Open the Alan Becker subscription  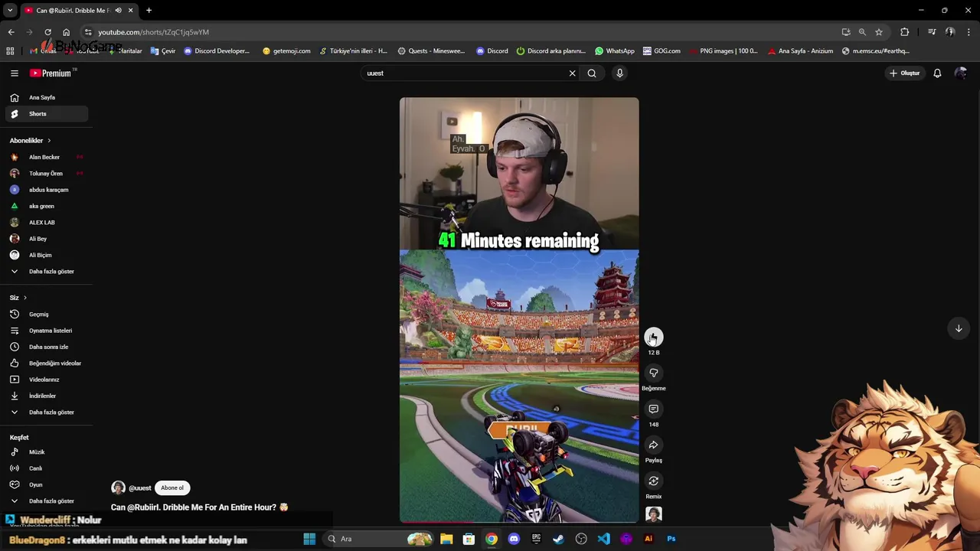pyautogui.click(x=47, y=158)
